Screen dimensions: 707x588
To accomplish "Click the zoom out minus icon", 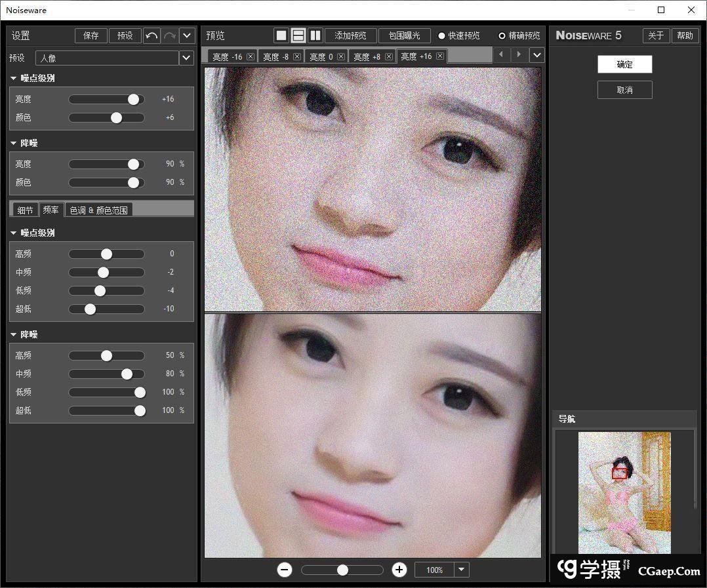I will point(285,570).
